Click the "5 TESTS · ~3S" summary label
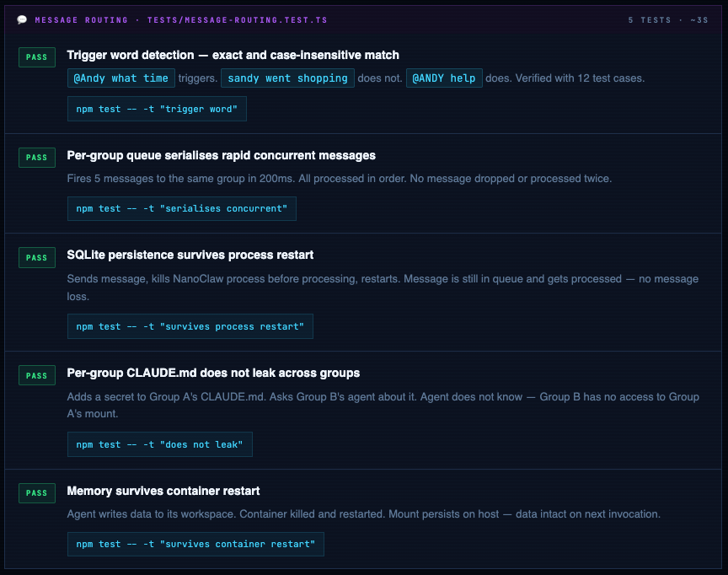728x575 pixels. click(668, 19)
